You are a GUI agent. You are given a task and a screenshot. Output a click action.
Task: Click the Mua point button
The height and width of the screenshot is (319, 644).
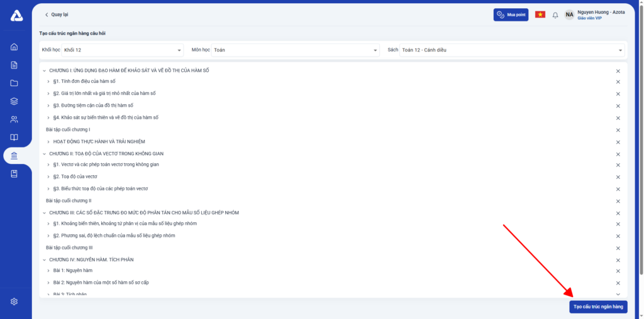(x=511, y=14)
